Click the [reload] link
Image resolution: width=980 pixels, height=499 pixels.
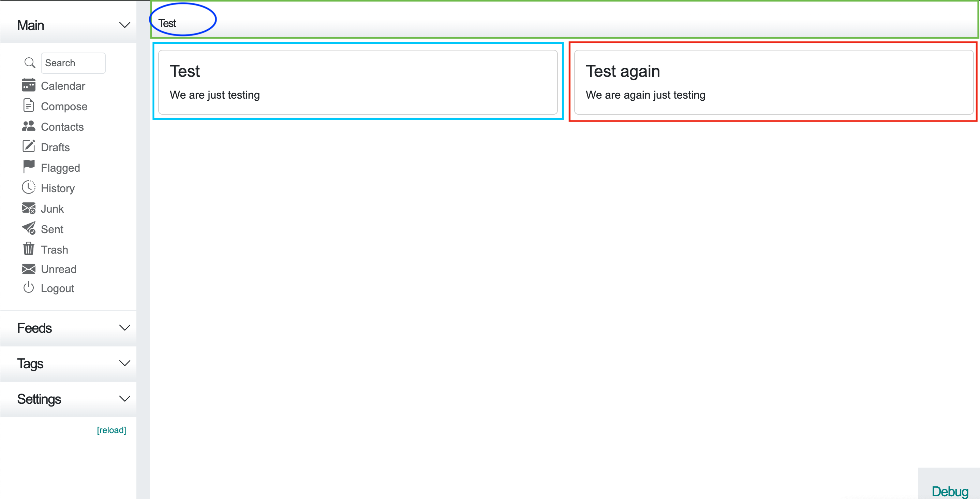tap(112, 430)
